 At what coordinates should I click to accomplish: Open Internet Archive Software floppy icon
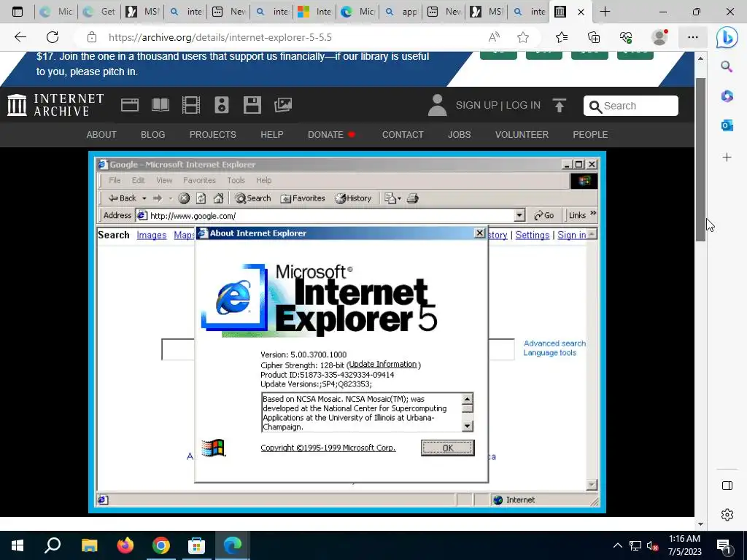(x=252, y=105)
